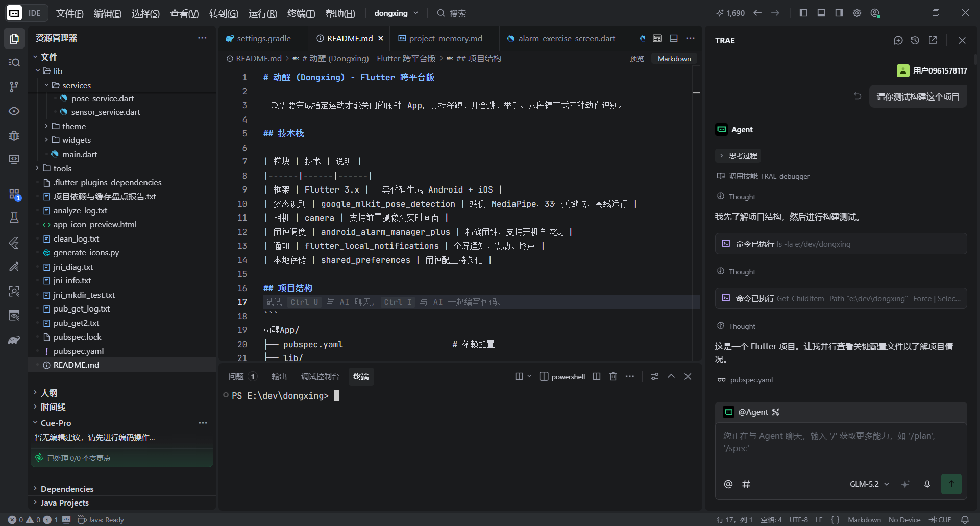
Task: Kill the terminal with trash icon
Action: pyautogui.click(x=613, y=376)
